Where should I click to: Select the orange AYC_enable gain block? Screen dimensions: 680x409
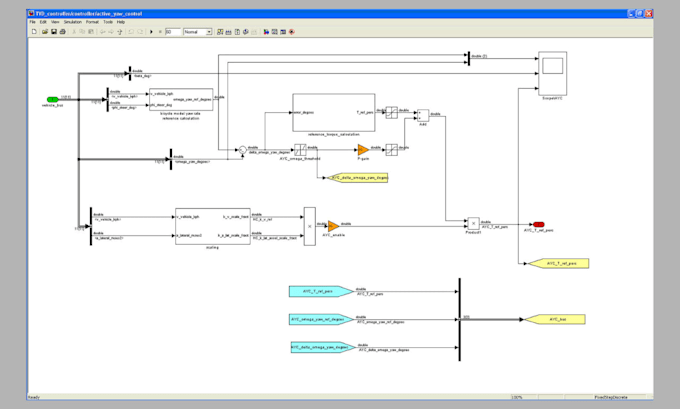pos(333,226)
